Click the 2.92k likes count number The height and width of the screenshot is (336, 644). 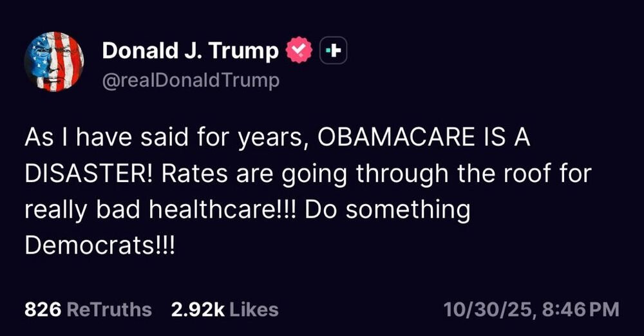[x=198, y=310]
